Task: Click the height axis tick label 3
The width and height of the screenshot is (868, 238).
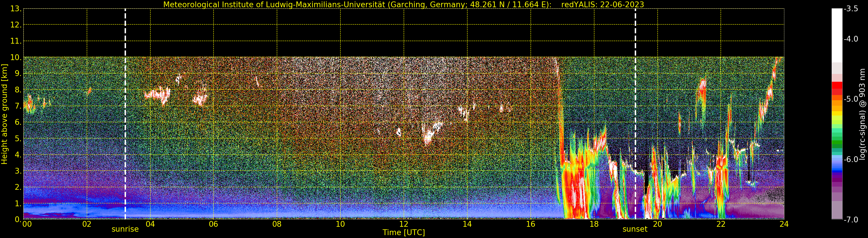Action: click(x=18, y=171)
